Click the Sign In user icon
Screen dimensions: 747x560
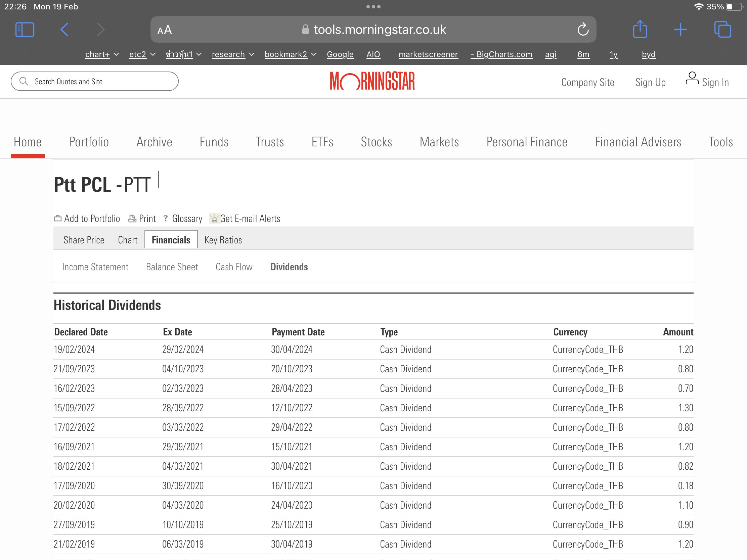pyautogui.click(x=692, y=79)
